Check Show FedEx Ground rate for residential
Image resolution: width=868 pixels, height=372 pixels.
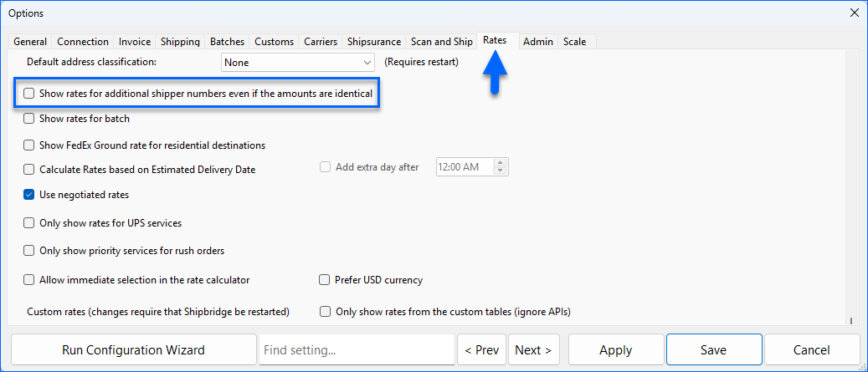(29, 145)
